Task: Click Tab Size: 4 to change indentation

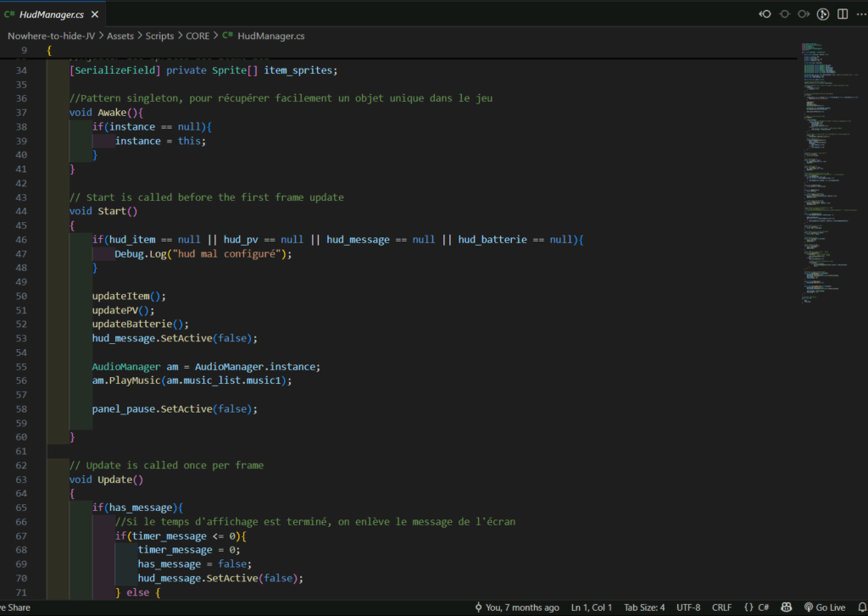Action: [x=643, y=607]
